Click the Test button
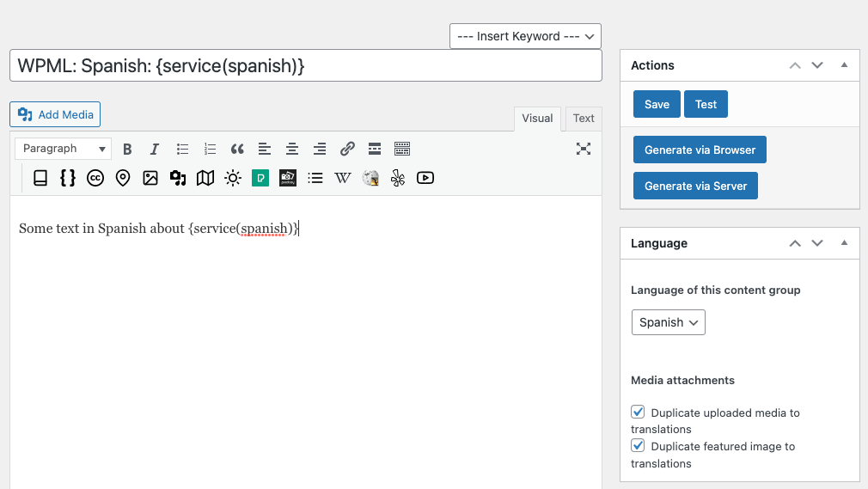 pyautogui.click(x=706, y=104)
